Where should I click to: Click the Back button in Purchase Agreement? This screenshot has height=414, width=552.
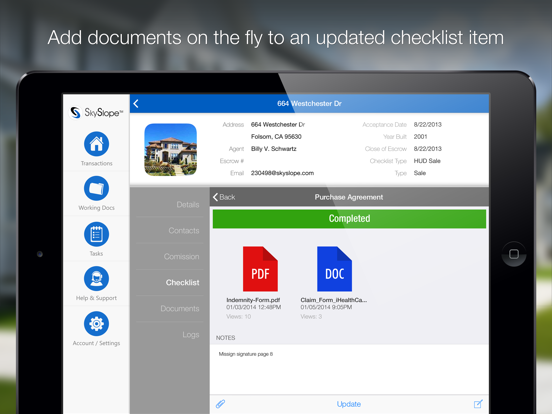pyautogui.click(x=224, y=197)
